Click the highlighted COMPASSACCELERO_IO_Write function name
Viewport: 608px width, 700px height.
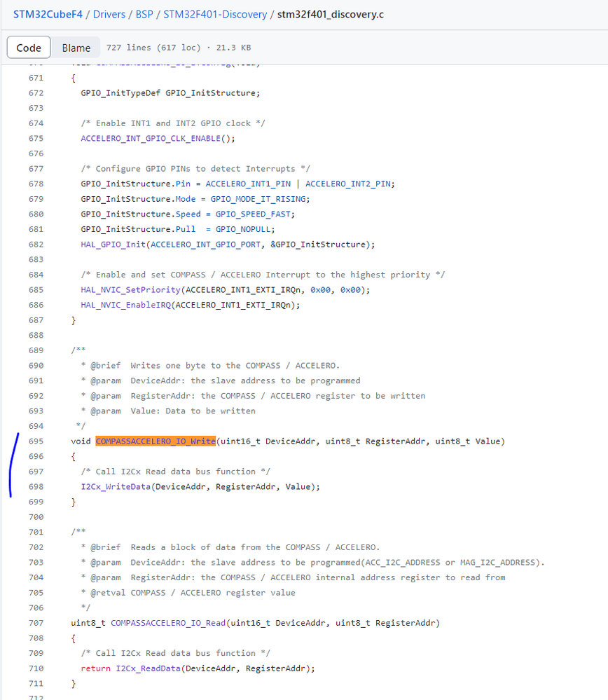click(x=156, y=441)
